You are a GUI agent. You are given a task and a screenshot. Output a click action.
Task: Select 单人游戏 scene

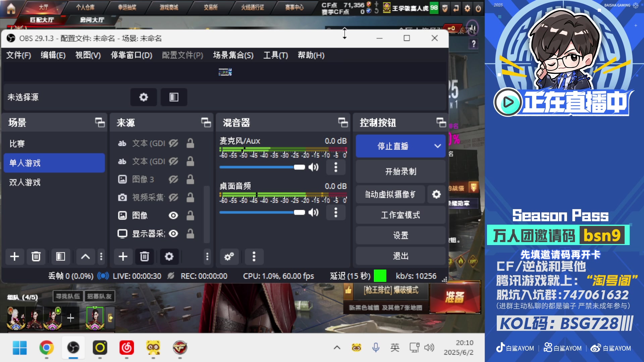[54, 163]
